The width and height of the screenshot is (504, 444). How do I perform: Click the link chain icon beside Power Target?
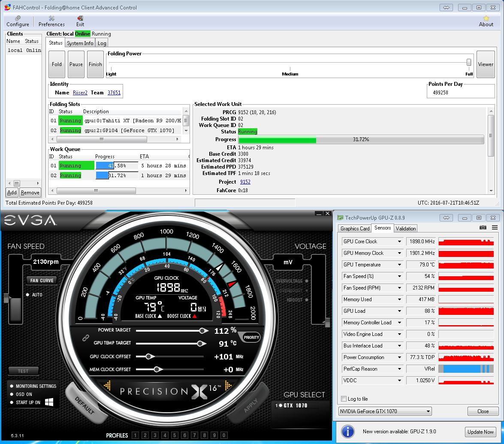point(85,338)
